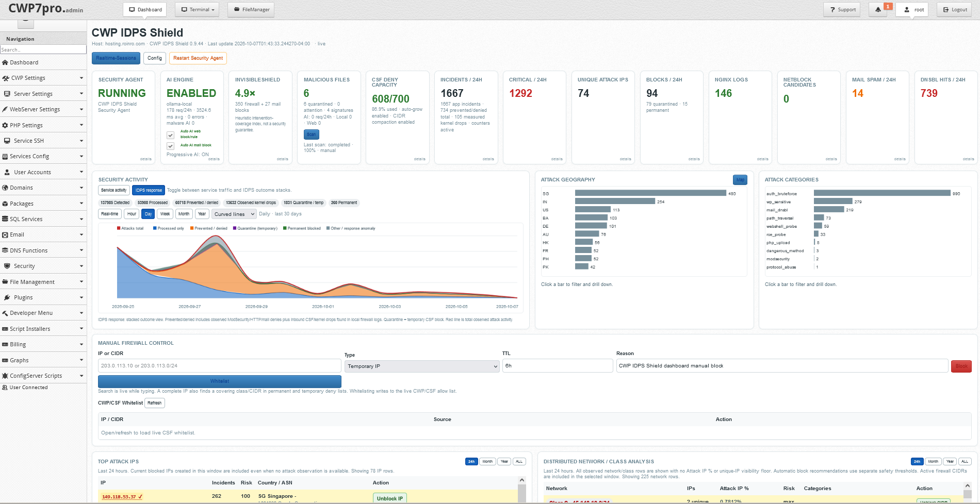
Task: Open the notifications bell icon
Action: [x=878, y=10]
